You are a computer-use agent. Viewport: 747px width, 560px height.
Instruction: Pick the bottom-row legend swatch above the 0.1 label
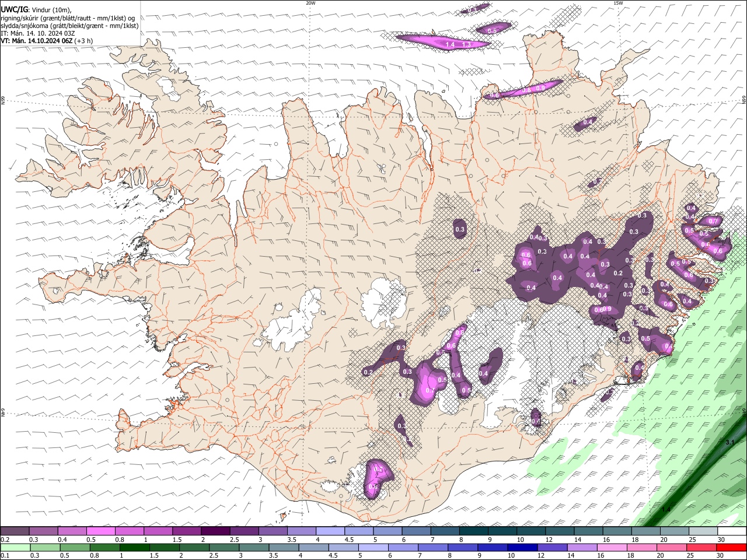[15, 547]
